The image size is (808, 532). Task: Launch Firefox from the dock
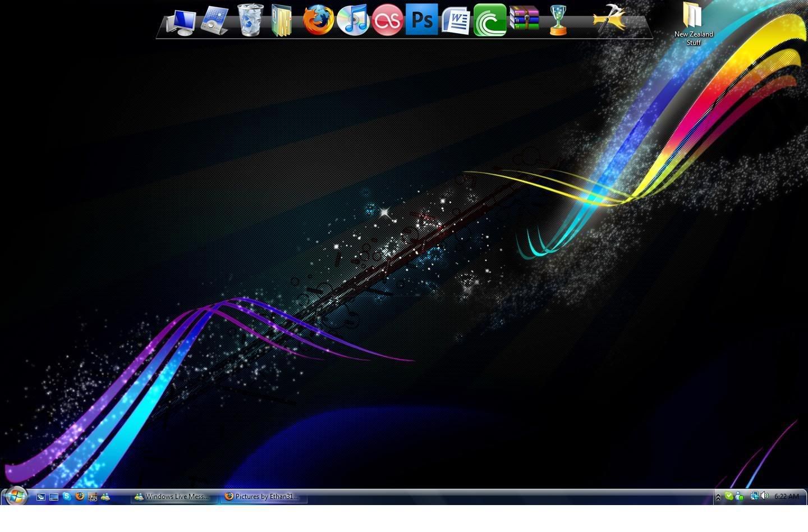coord(318,20)
